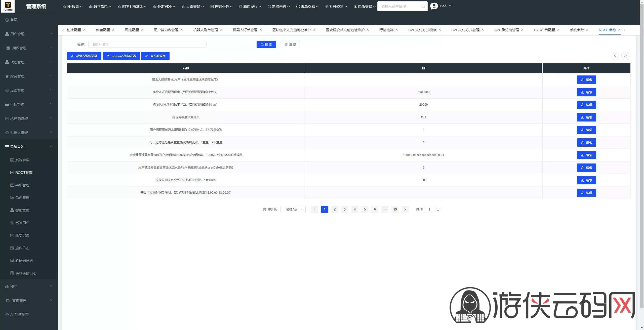Click the circular search toggle icon
The image size is (644, 330).
point(625,56)
